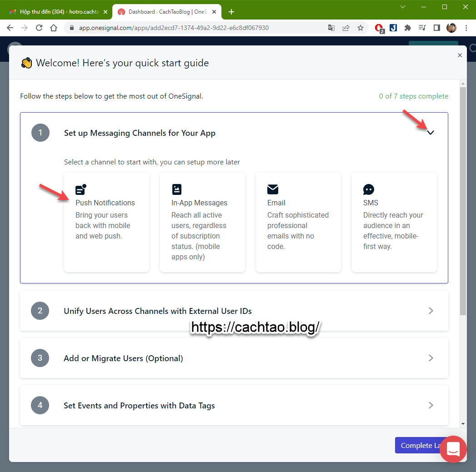Click 'Select a channel to start with' text
This screenshot has height=472, width=476.
(152, 162)
